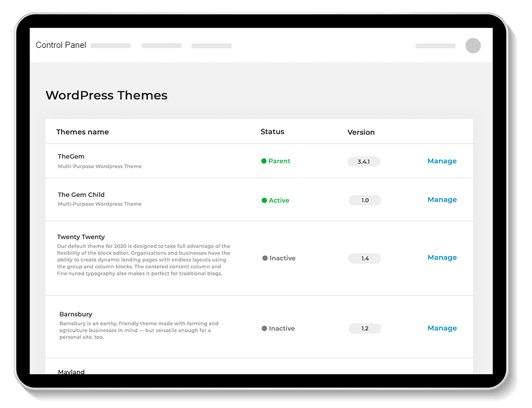
Task: Manage the Barnsbury theme
Action: click(442, 328)
